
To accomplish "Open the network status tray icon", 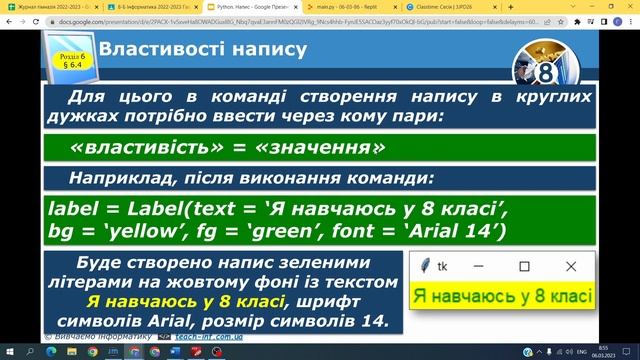I will pos(559,352).
